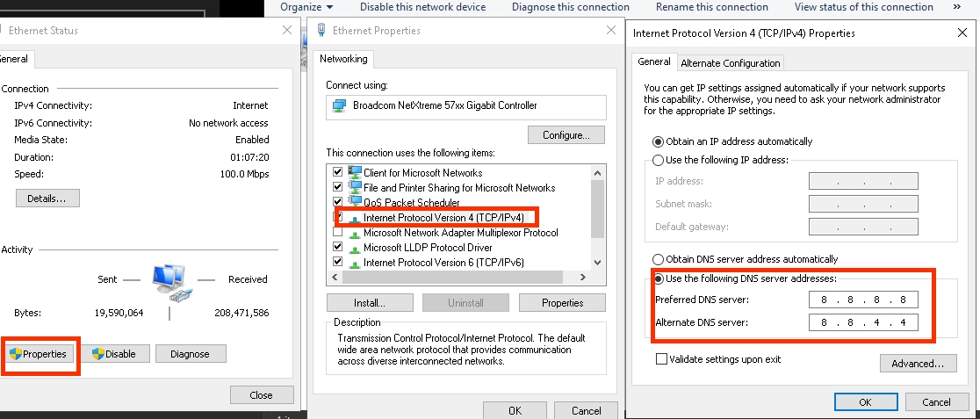Click Install in Ethernet Properties

[x=370, y=303]
